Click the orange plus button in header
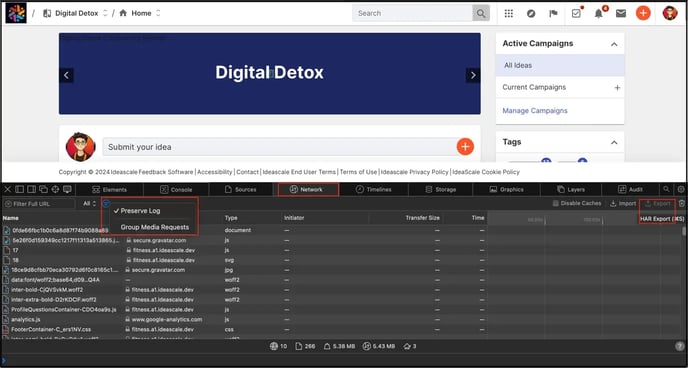This screenshot has width=688, height=368. 643,14
